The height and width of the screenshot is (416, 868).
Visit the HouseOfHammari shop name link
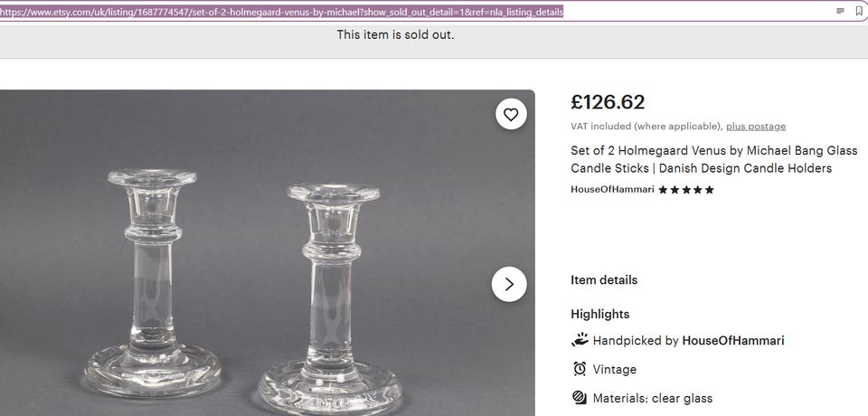[x=612, y=190]
